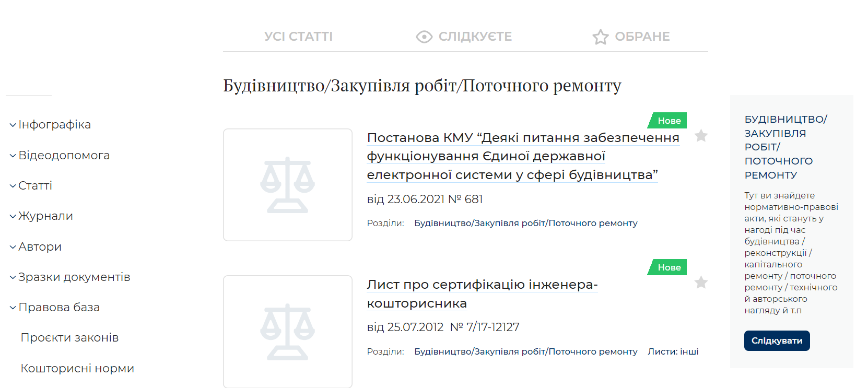Open Лист про сертифікацію інженера-кошторисника link
This screenshot has width=868, height=388.
[x=482, y=293]
